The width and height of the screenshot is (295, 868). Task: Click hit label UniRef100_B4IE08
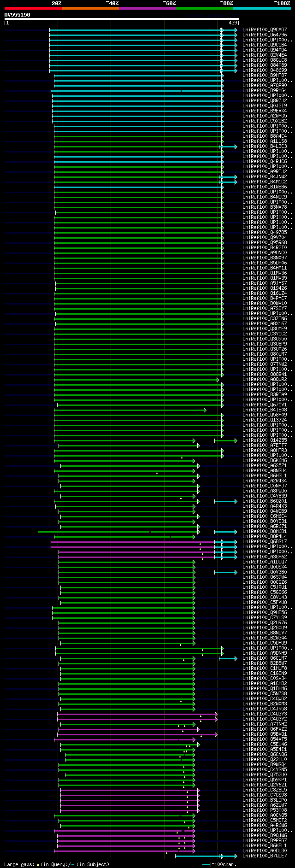point(265,410)
